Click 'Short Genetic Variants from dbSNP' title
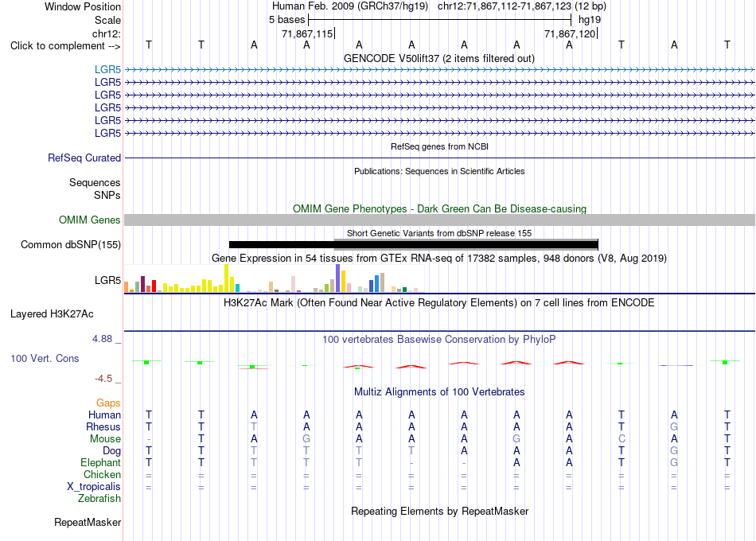This screenshot has width=756, height=541. pos(439,233)
